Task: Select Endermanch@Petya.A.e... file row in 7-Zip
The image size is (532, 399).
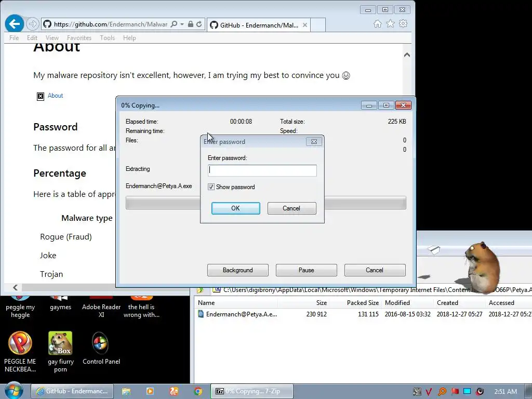Action: [x=363, y=314]
